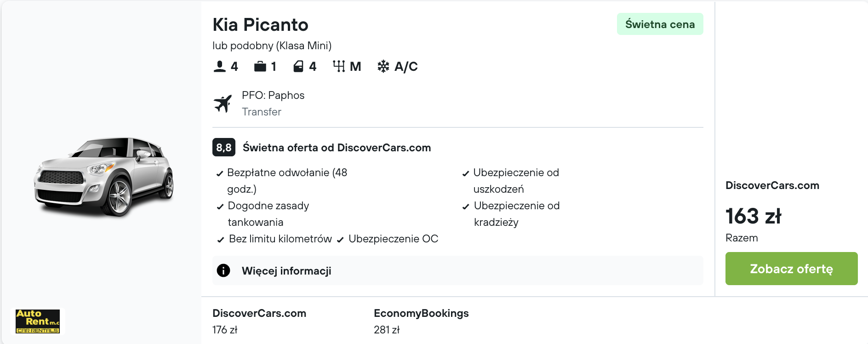Screen dimensions: 868x344
Task: Click the manual gearbox icon
Action: (339, 67)
